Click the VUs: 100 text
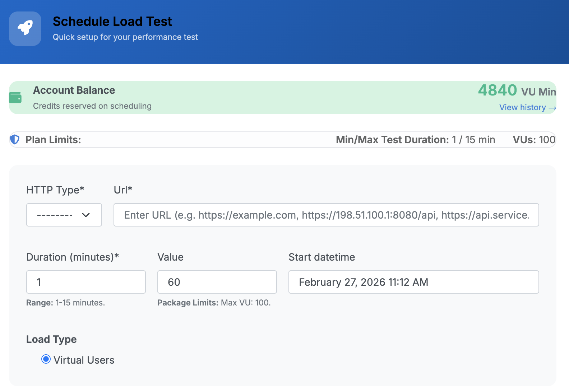The image size is (569, 392). coord(534,140)
